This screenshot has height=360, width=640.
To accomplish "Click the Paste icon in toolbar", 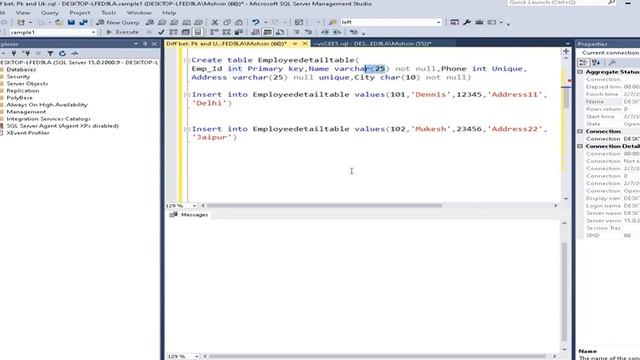I will [x=239, y=22].
